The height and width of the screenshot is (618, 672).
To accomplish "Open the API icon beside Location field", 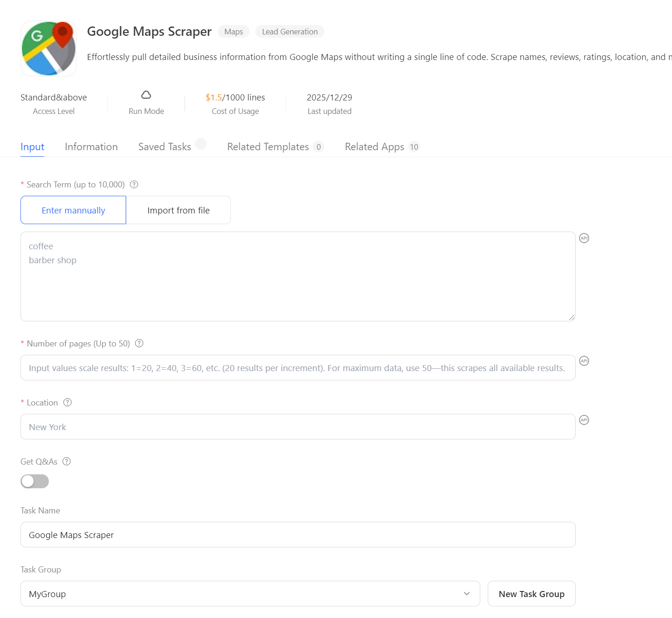I will pos(584,419).
